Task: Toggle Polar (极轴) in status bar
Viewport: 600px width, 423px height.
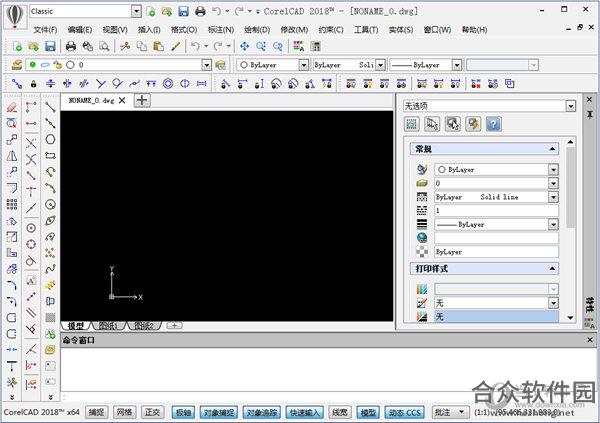Action: coord(183,412)
